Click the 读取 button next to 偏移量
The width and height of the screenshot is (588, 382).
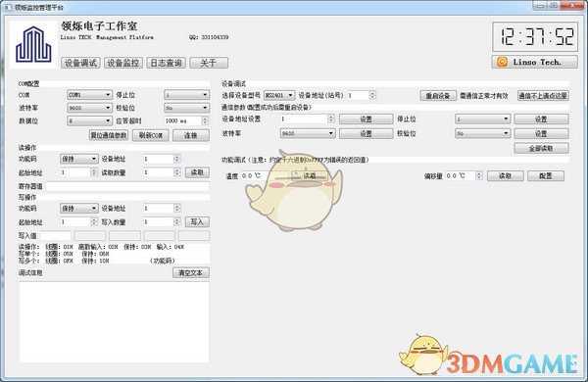point(505,175)
